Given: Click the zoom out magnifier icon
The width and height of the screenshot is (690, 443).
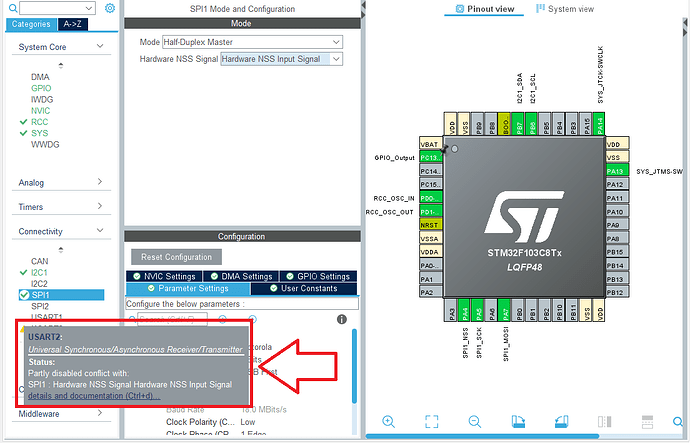Looking at the screenshot, I should tap(475, 421).
